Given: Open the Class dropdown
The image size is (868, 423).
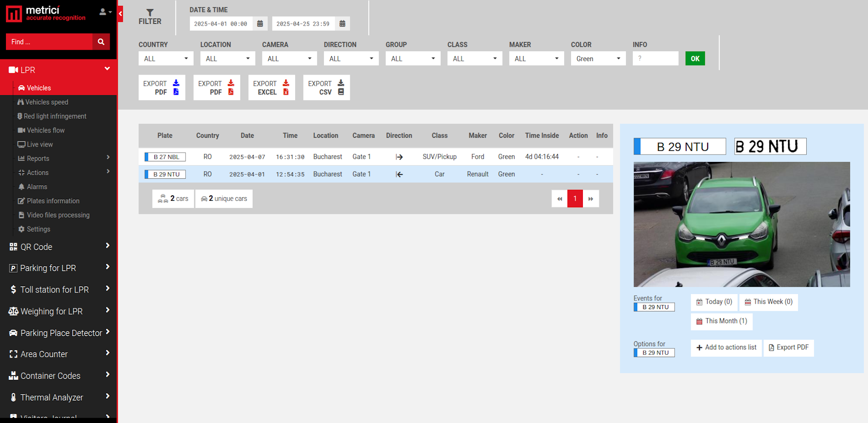Looking at the screenshot, I should tap(475, 59).
